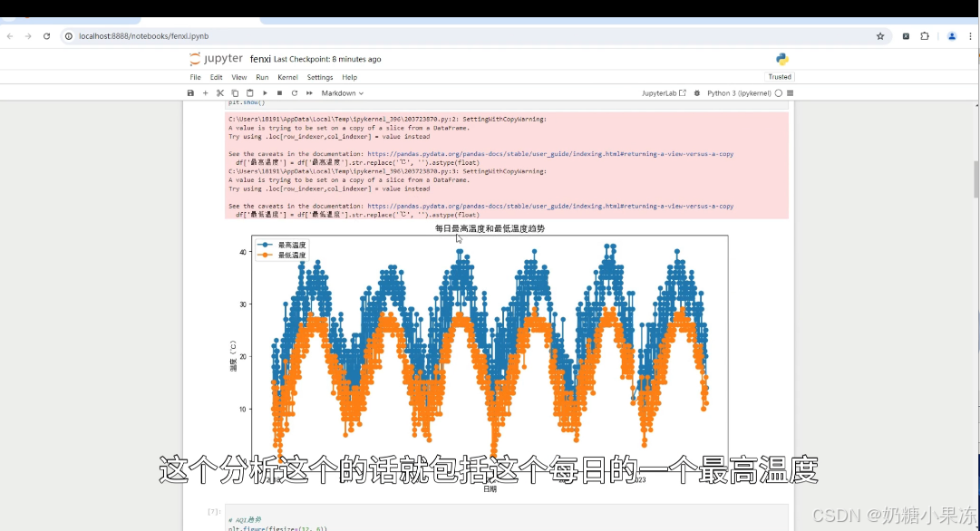Save the notebook with the disk icon

(190, 93)
